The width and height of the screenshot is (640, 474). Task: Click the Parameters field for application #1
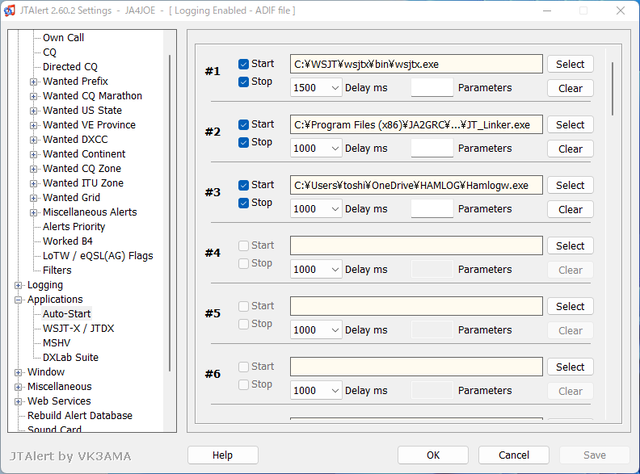432,87
